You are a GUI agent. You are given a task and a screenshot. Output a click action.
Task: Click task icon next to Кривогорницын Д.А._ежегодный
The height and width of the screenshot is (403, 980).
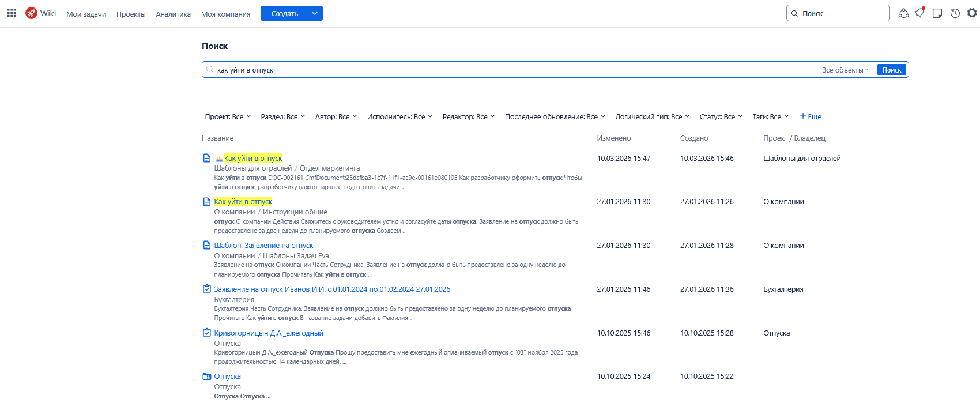click(207, 333)
